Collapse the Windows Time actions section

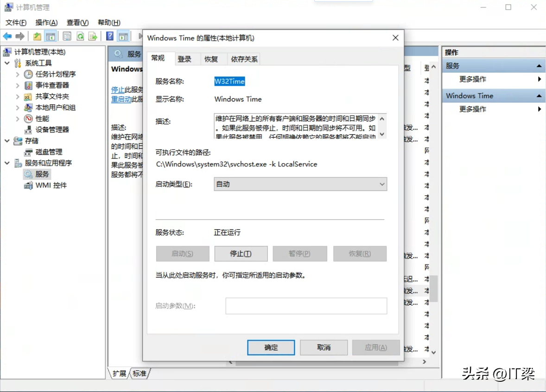(539, 96)
